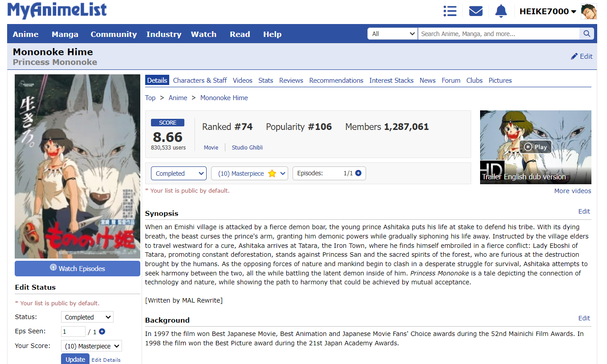Open the Community navigation menu

pos(114,34)
